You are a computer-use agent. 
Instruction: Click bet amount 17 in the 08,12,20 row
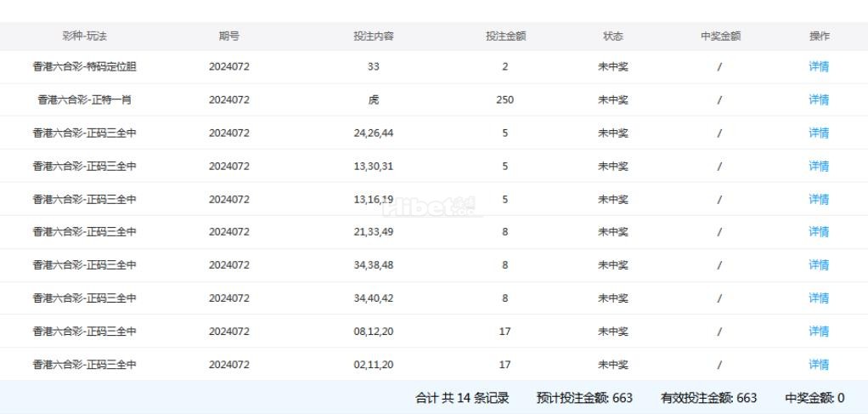pyautogui.click(x=505, y=332)
